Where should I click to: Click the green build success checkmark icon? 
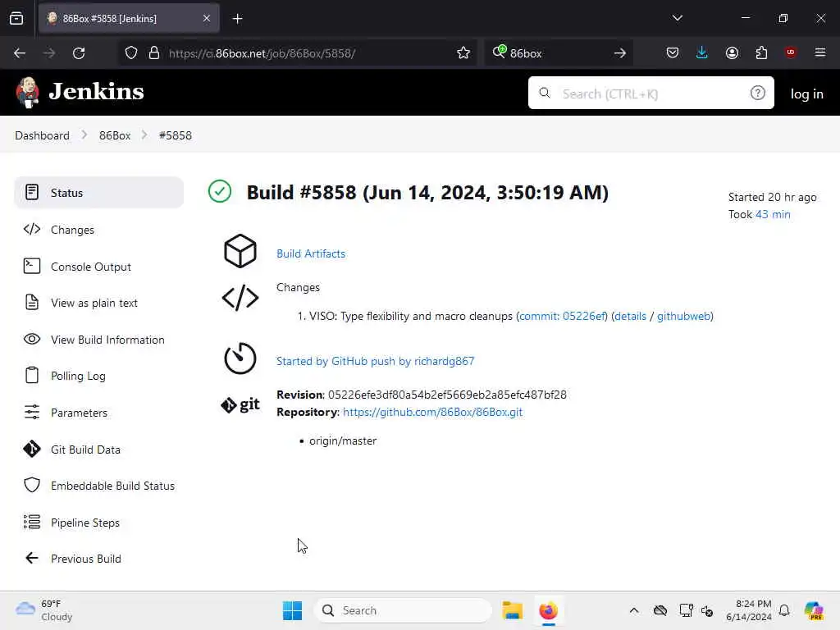220,191
